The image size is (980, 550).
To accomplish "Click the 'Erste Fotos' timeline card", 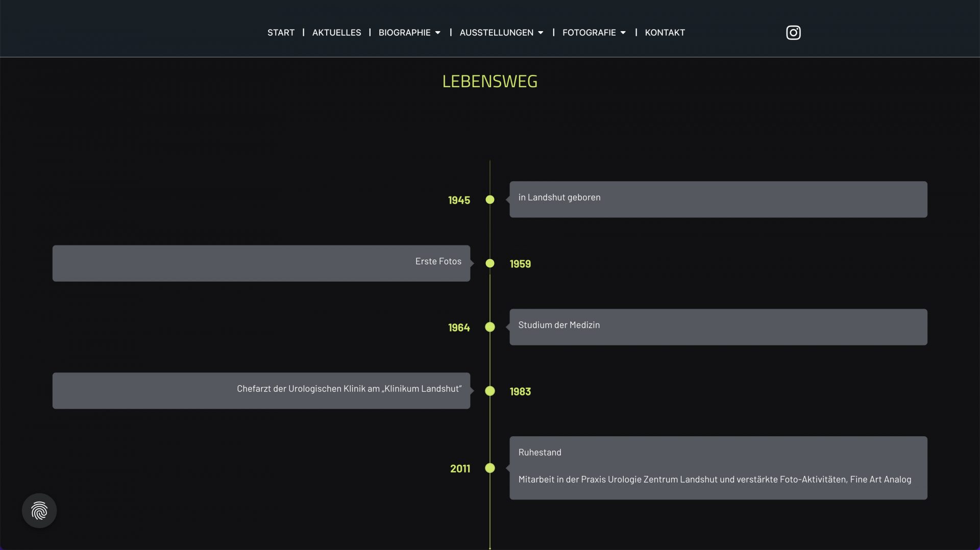I will coord(261,263).
